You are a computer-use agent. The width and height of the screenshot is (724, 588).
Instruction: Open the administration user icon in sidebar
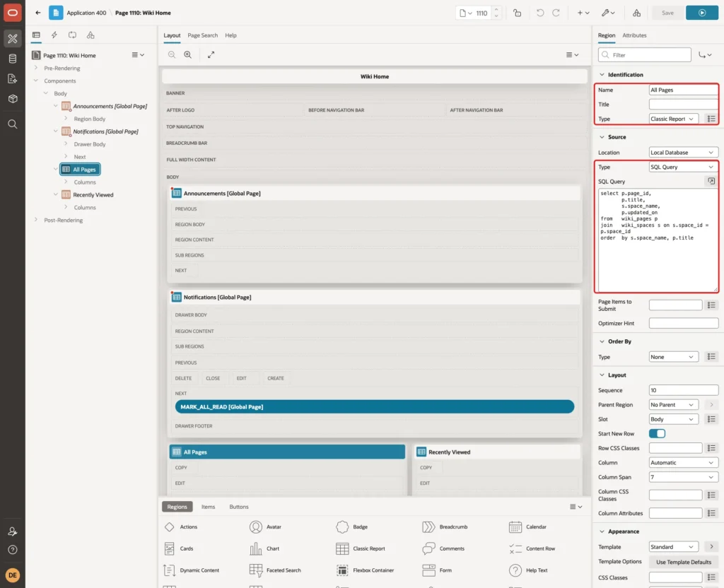coord(13,531)
